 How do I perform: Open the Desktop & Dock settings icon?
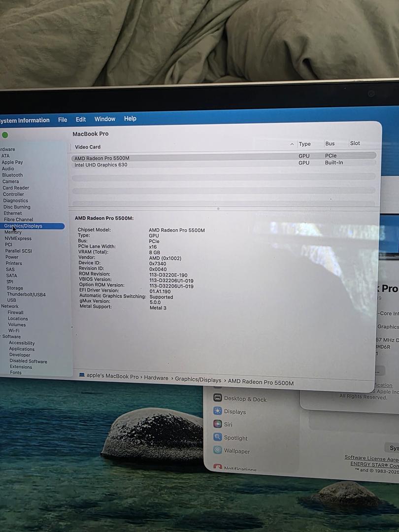coord(217,398)
